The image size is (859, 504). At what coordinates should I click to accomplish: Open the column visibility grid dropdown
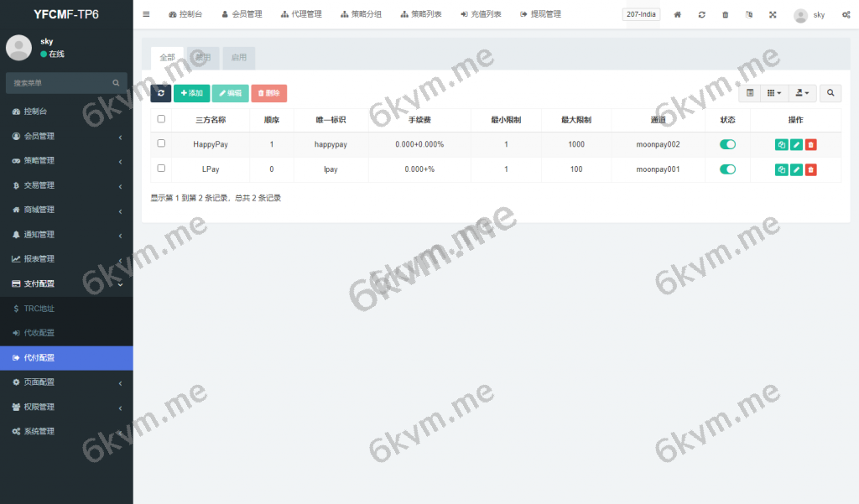coord(774,93)
